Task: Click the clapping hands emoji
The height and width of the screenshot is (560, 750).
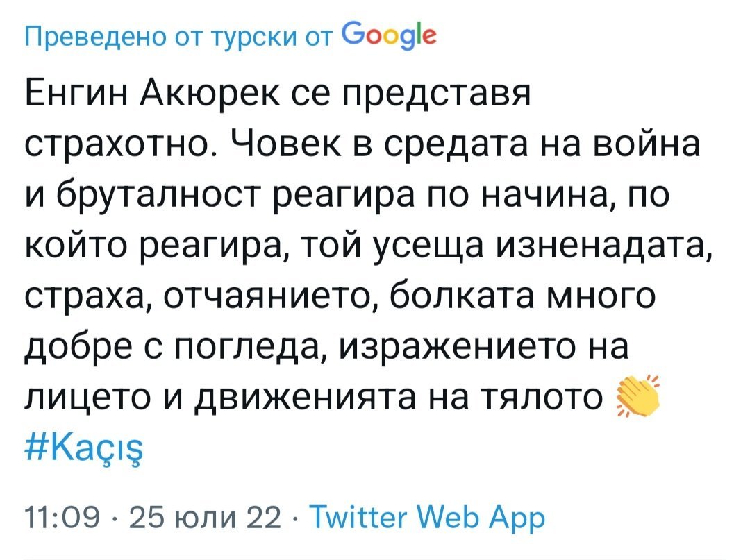Action: point(635,398)
